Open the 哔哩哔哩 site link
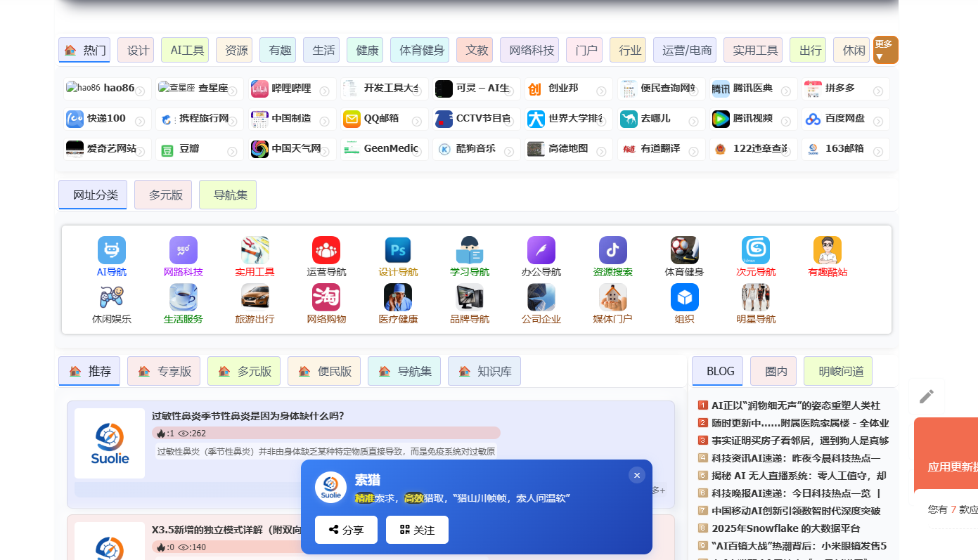The width and height of the screenshot is (978, 560). pos(292,89)
